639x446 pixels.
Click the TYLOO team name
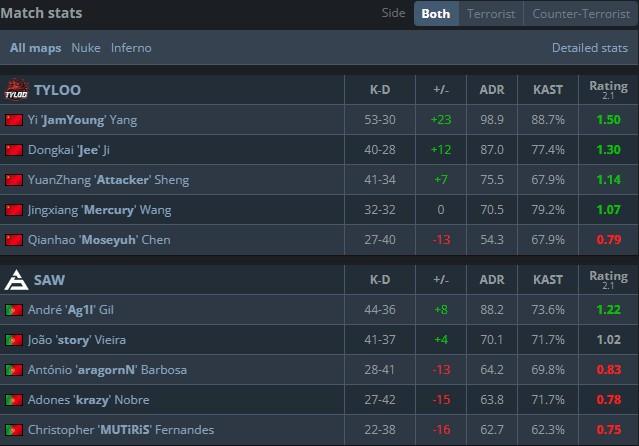(57, 90)
